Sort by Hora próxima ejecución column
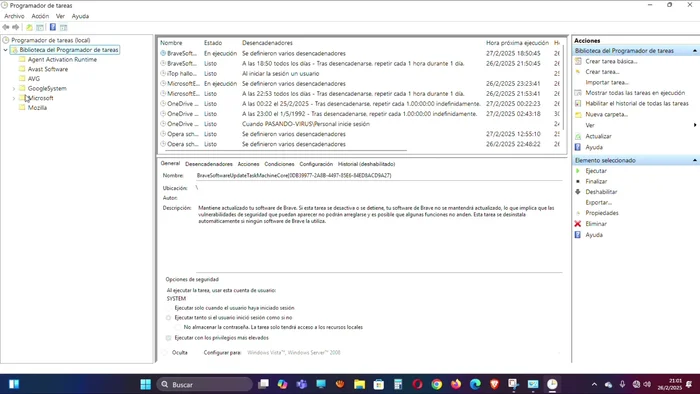This screenshot has height=394, width=700. 517,43
